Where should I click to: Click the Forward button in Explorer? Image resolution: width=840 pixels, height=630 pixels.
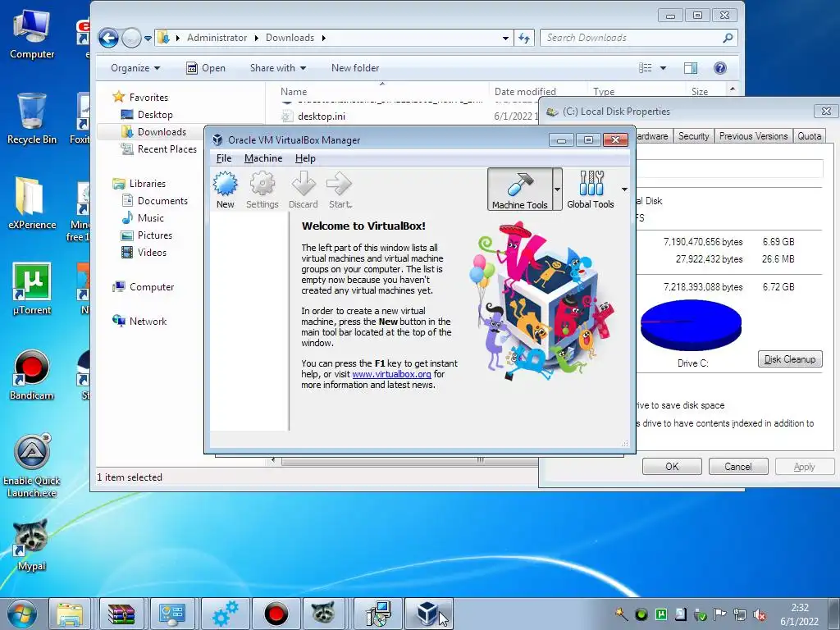click(x=130, y=38)
